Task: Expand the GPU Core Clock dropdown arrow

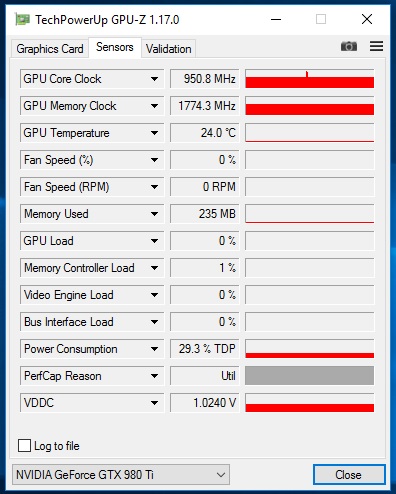Action: tap(154, 79)
